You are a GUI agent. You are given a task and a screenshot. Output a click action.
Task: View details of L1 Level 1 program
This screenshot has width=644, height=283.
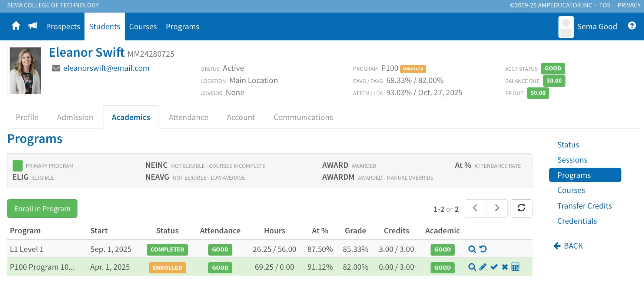[472, 249]
